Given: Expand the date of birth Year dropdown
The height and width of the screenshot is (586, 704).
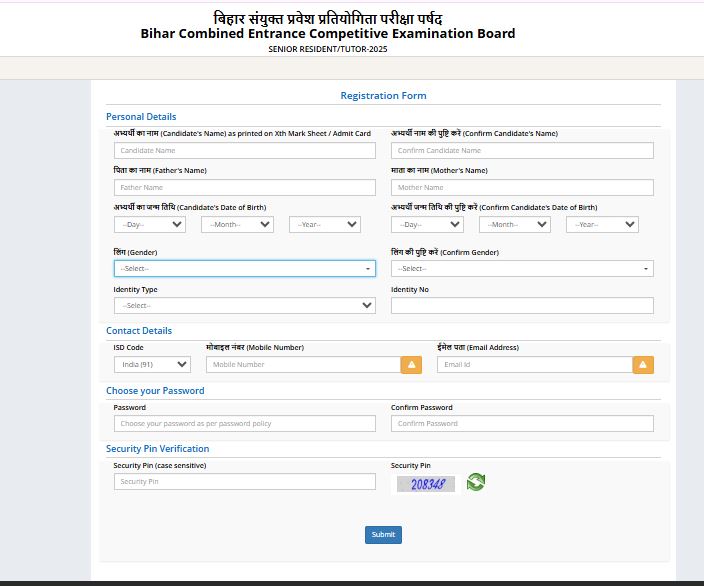Looking at the screenshot, I should (x=325, y=225).
